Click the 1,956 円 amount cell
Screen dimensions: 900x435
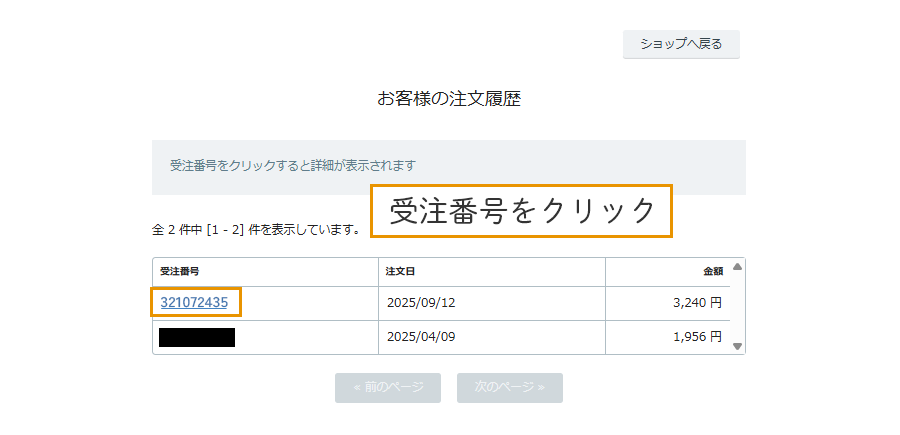[x=696, y=337]
